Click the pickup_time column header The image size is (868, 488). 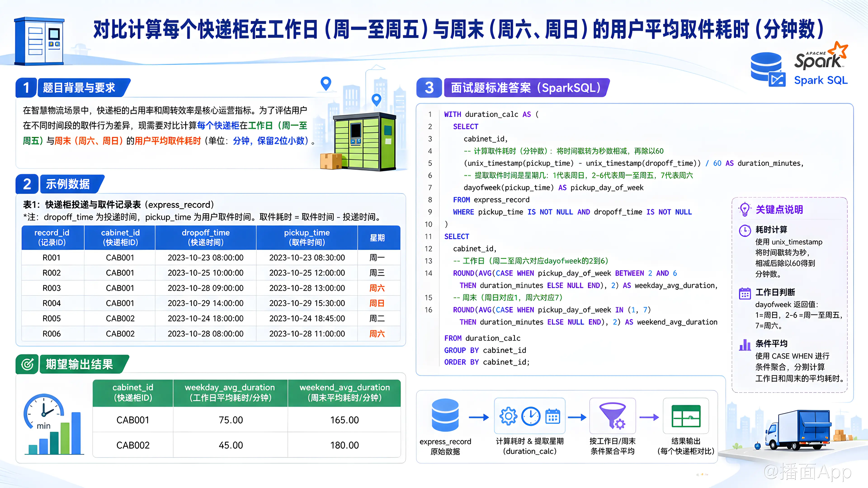(307, 237)
